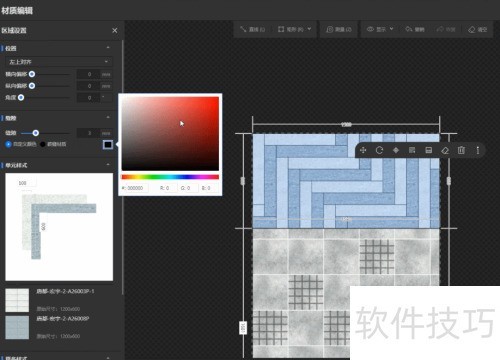The width and height of the screenshot is (500, 360).
Task: Click the angle slider handle
Action: point(21,97)
